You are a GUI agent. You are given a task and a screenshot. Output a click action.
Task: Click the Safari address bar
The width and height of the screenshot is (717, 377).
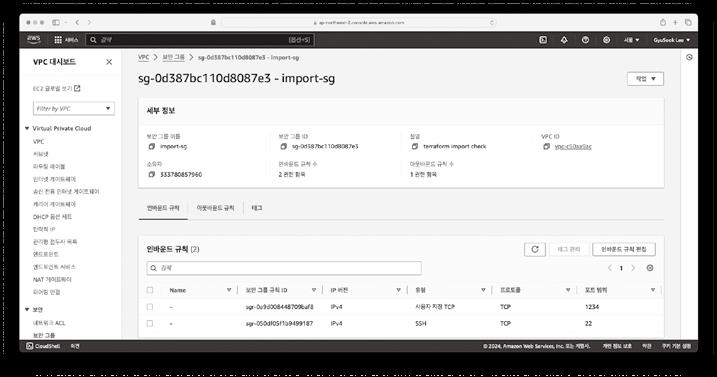pyautogui.click(x=359, y=22)
